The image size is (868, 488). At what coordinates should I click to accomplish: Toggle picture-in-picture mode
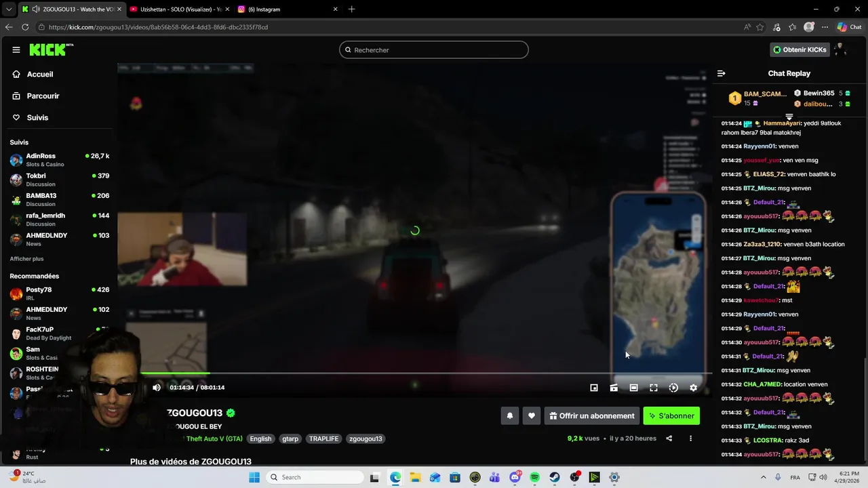click(x=594, y=388)
